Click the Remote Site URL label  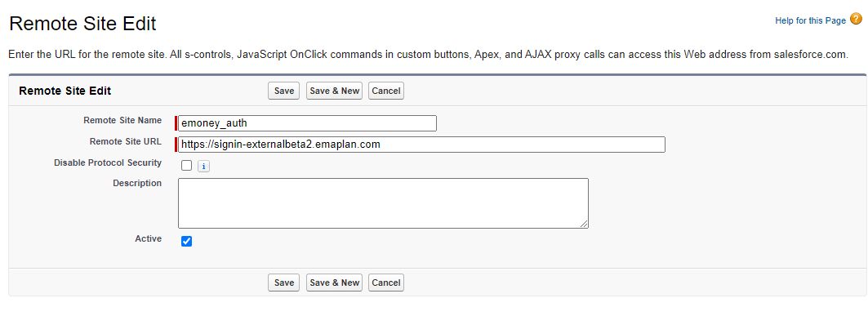[126, 142]
